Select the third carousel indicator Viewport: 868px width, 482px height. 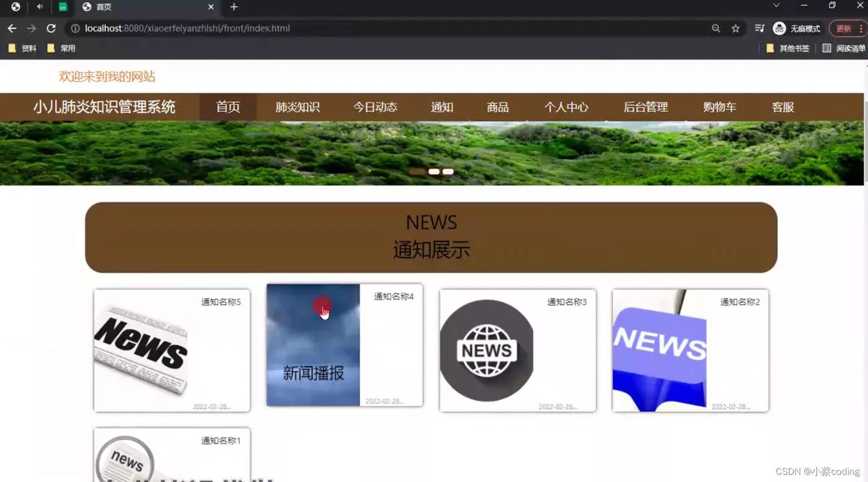[448, 172]
